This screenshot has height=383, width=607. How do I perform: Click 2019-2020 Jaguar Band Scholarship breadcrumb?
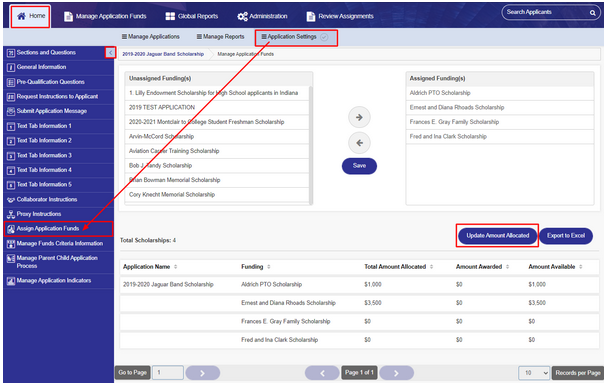(x=163, y=54)
